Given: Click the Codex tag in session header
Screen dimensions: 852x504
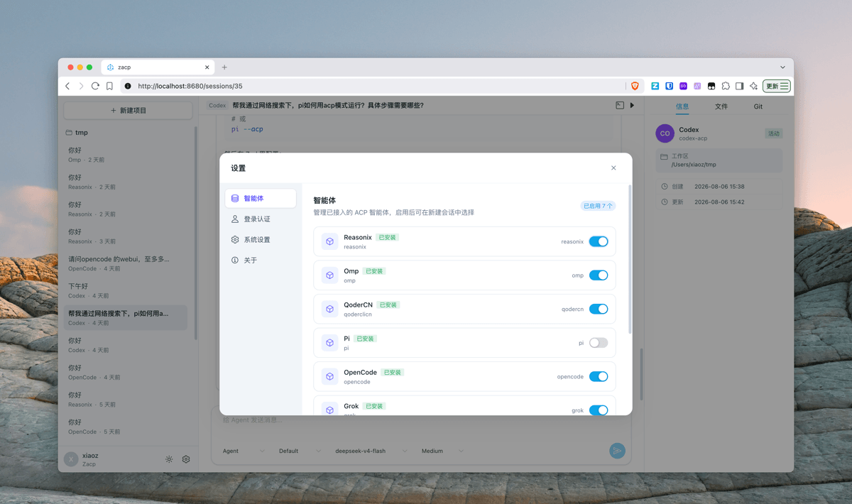Looking at the screenshot, I should (217, 106).
